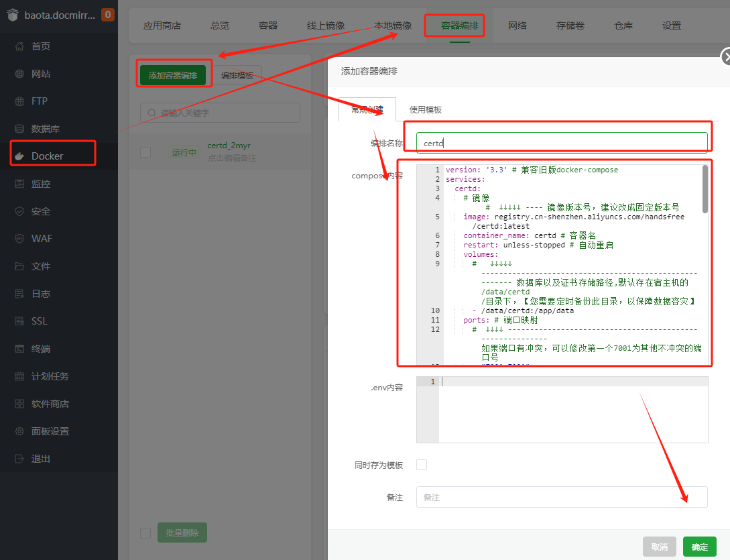The image size is (730, 560).
Task: Focus the 备注 input field
Action: (x=561, y=497)
